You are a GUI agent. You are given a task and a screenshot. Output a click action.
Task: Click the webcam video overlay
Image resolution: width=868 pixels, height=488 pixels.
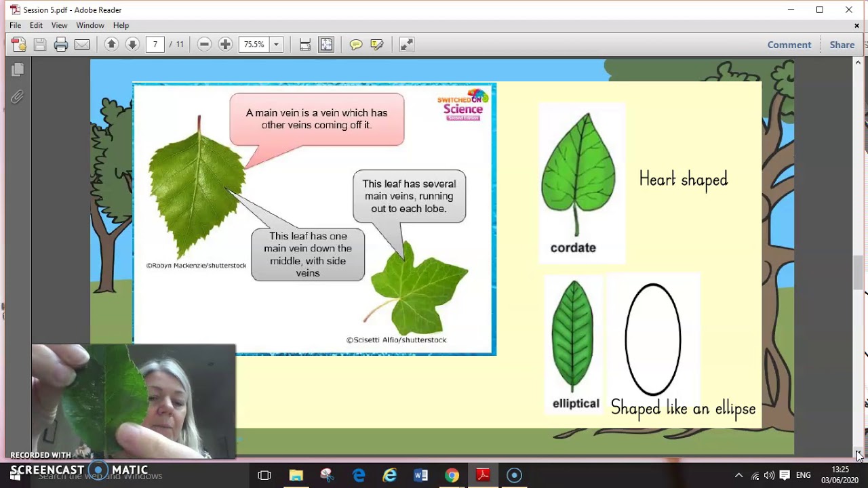pos(134,401)
